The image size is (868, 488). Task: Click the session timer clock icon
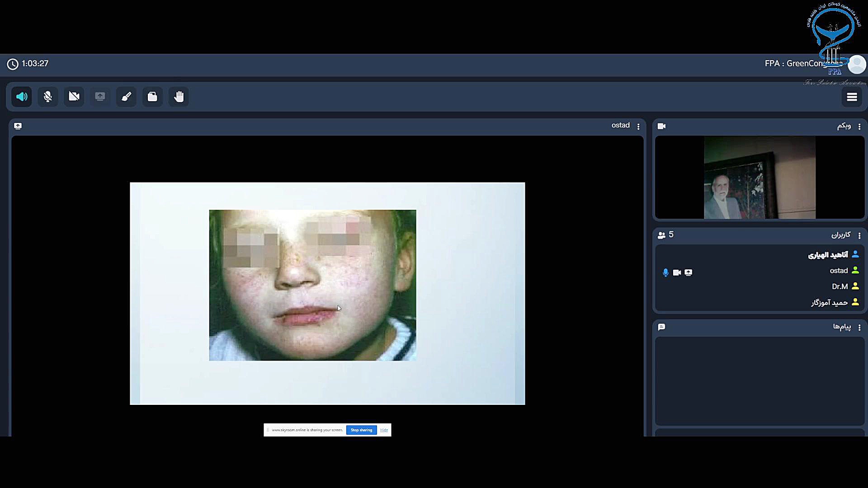click(13, 64)
